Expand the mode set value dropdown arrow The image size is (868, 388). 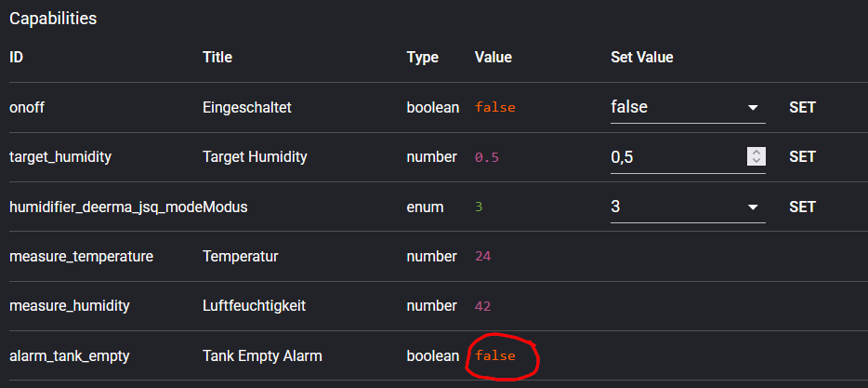tap(753, 207)
